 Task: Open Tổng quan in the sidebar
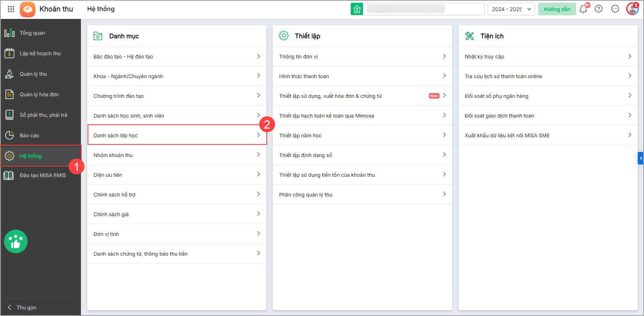[x=32, y=33]
